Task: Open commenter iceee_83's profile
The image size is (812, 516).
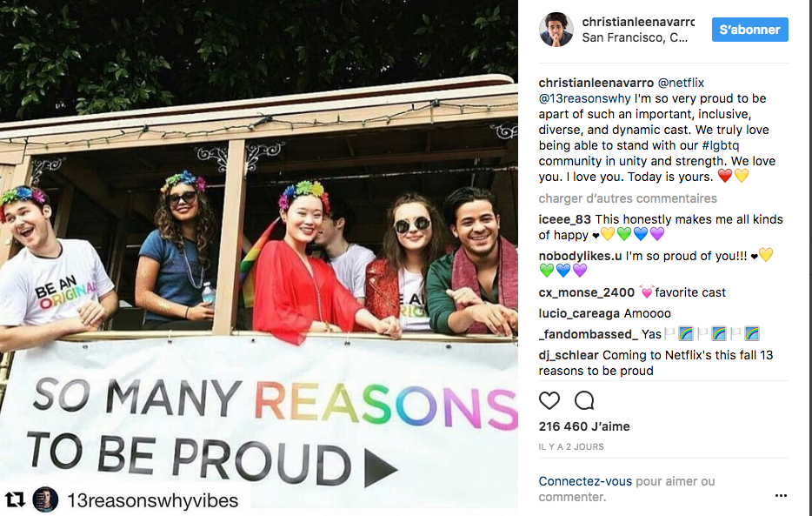Action: point(564,219)
